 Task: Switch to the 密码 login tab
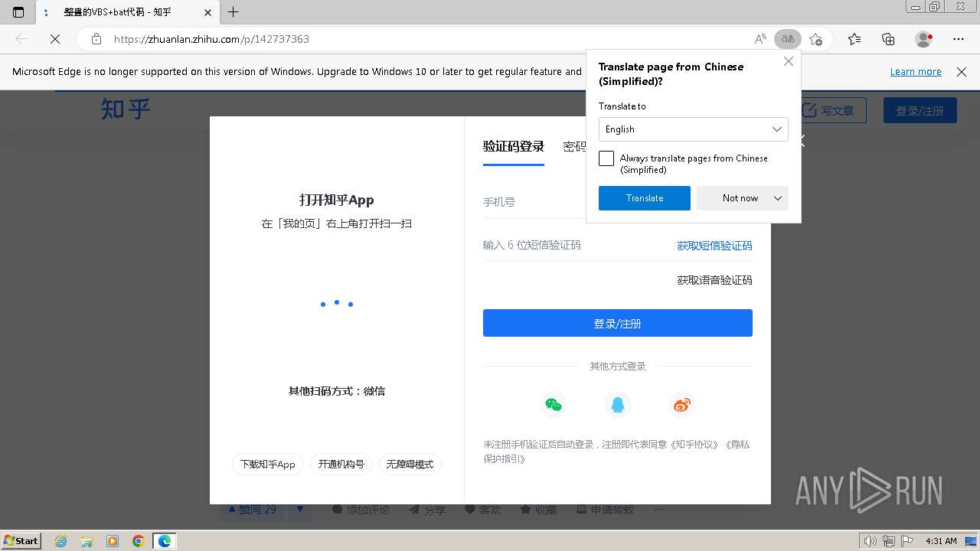coord(574,147)
